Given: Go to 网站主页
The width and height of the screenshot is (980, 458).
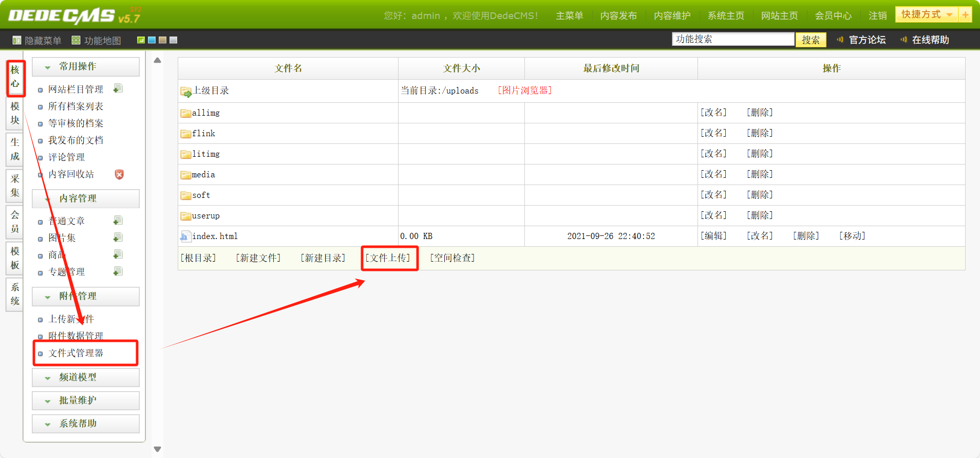Looking at the screenshot, I should tap(780, 16).
